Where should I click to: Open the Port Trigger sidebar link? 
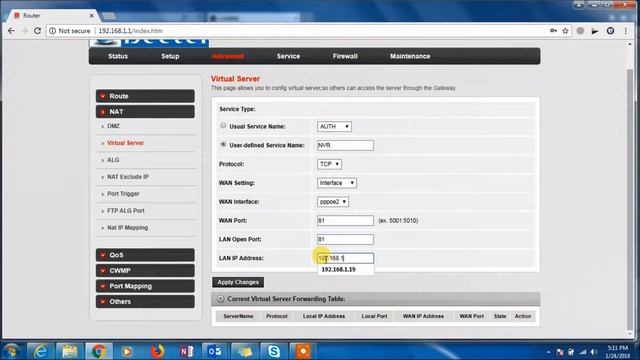(123, 193)
